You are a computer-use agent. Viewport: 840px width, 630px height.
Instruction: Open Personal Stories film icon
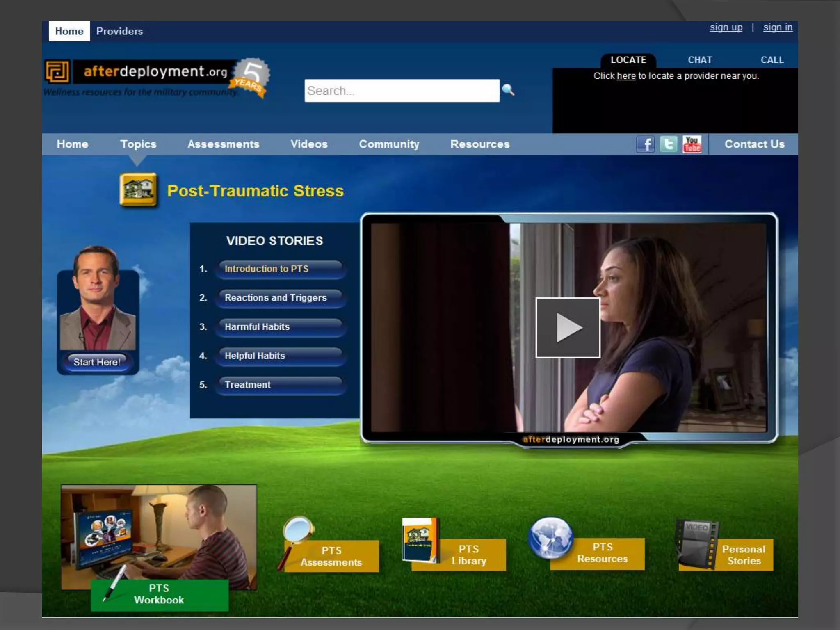pos(697,543)
